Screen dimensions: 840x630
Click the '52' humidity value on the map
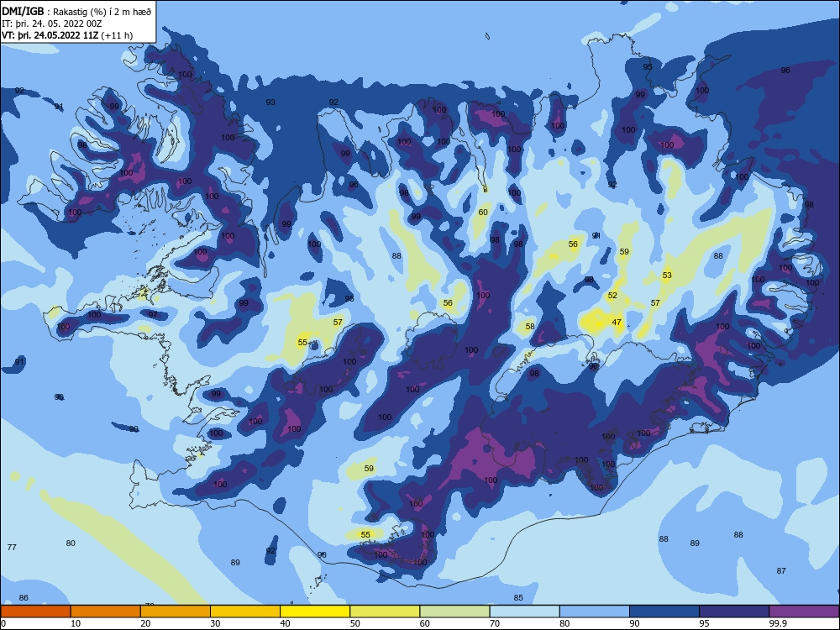(x=612, y=295)
